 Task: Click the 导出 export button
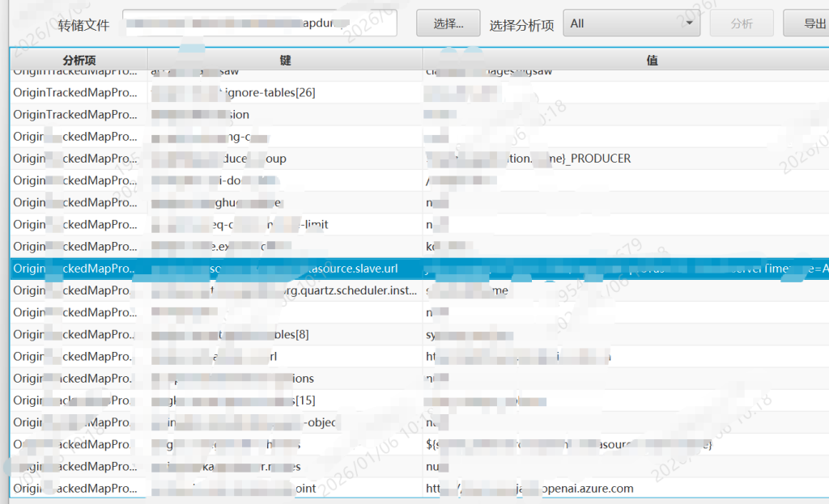tap(810, 23)
